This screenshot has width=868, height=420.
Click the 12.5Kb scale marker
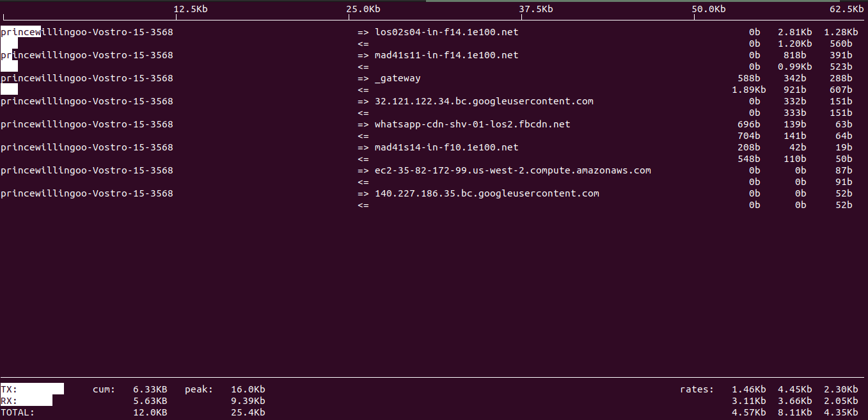(x=191, y=9)
